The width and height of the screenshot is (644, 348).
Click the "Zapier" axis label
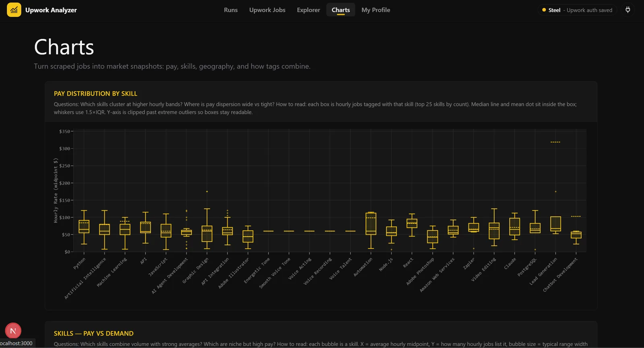click(x=469, y=263)
